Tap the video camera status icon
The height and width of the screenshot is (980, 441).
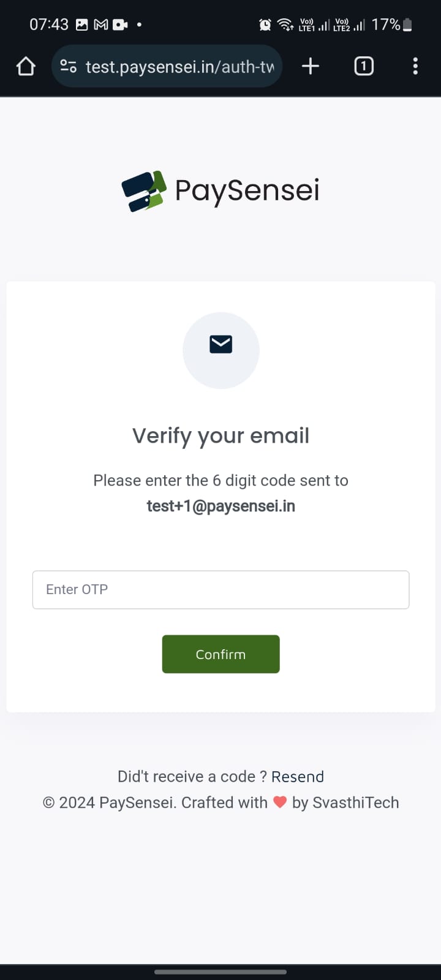coord(120,24)
